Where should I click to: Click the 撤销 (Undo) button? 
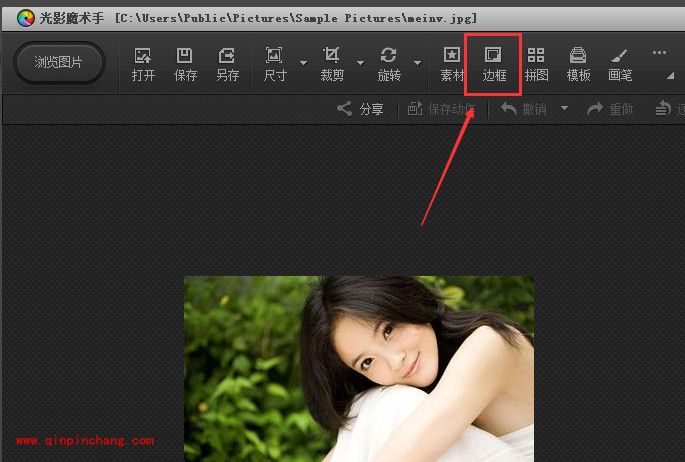tap(525, 109)
